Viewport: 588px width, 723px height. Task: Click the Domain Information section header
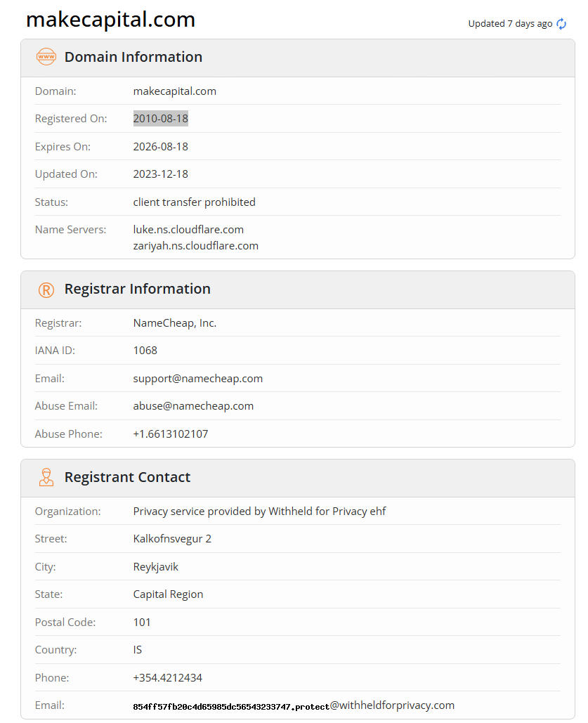[x=133, y=57]
